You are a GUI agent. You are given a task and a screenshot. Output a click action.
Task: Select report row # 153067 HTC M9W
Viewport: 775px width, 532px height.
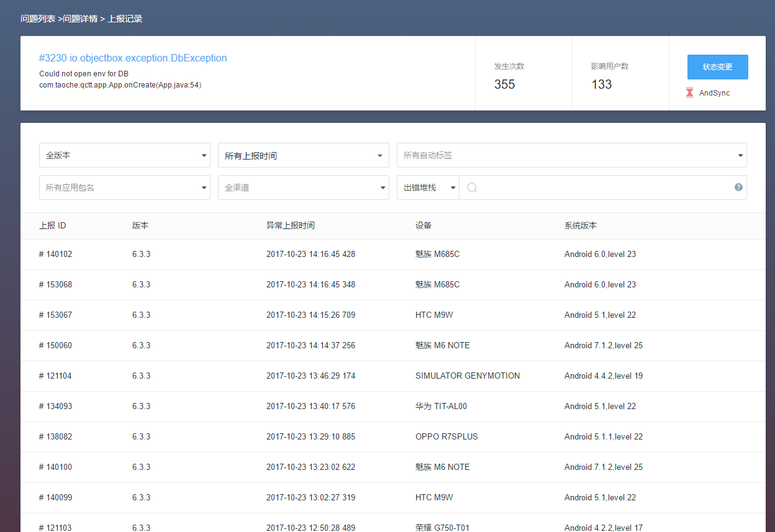[x=393, y=315]
